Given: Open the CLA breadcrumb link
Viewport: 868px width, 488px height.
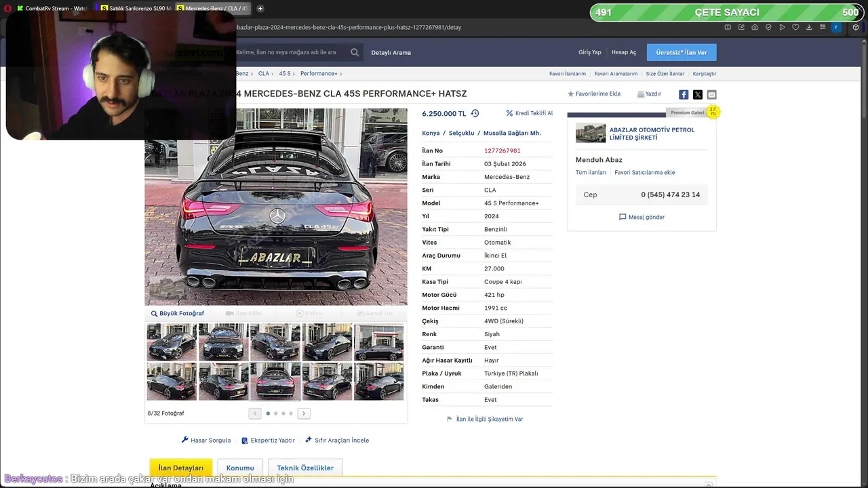Looking at the screenshot, I should coord(264,73).
